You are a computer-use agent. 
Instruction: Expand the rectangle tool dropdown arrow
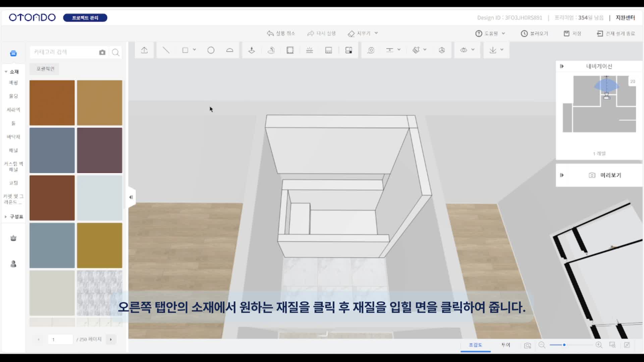coord(195,50)
